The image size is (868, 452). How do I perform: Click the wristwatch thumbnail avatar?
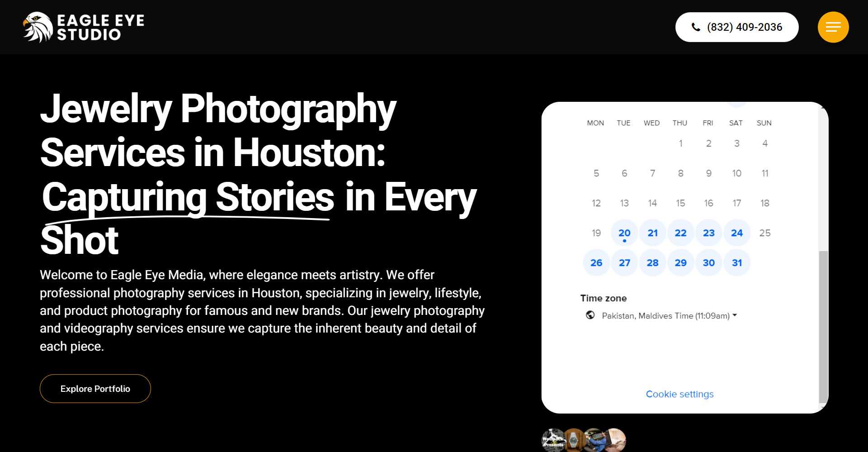[x=574, y=440]
